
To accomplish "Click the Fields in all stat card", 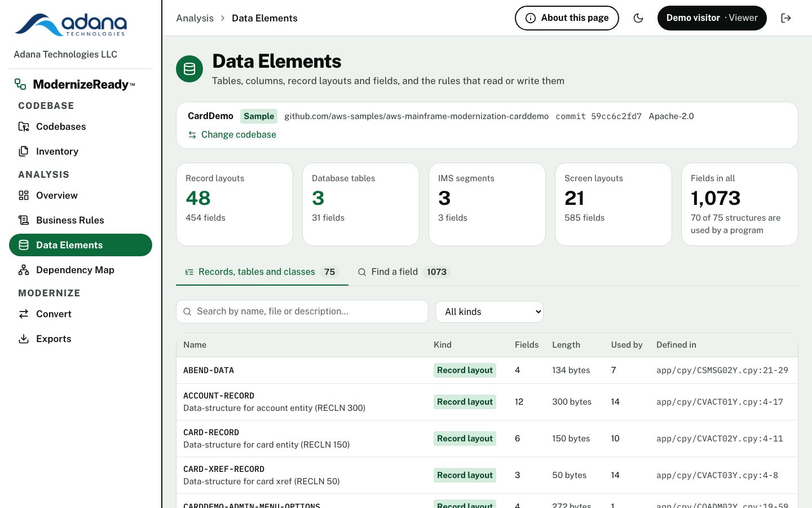I will (x=740, y=204).
